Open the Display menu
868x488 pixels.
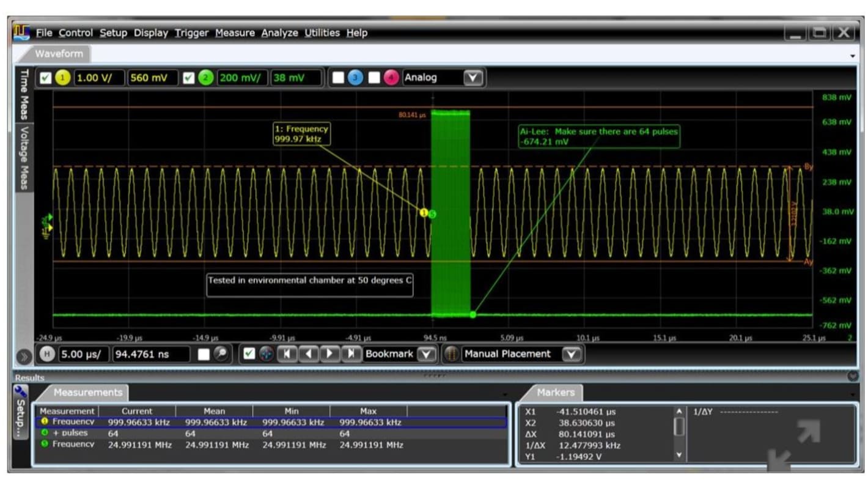(x=151, y=33)
